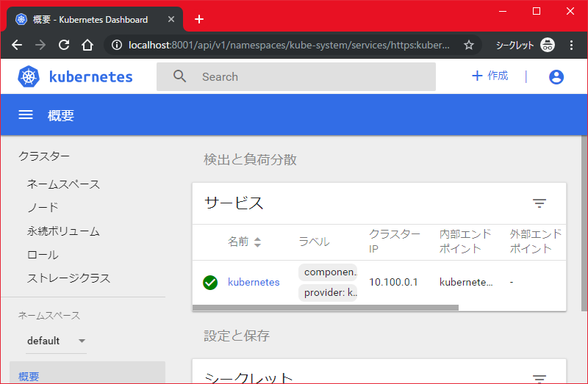Click the URL address bar
Image resolution: width=588 pixels, height=384 pixels.
289,46
